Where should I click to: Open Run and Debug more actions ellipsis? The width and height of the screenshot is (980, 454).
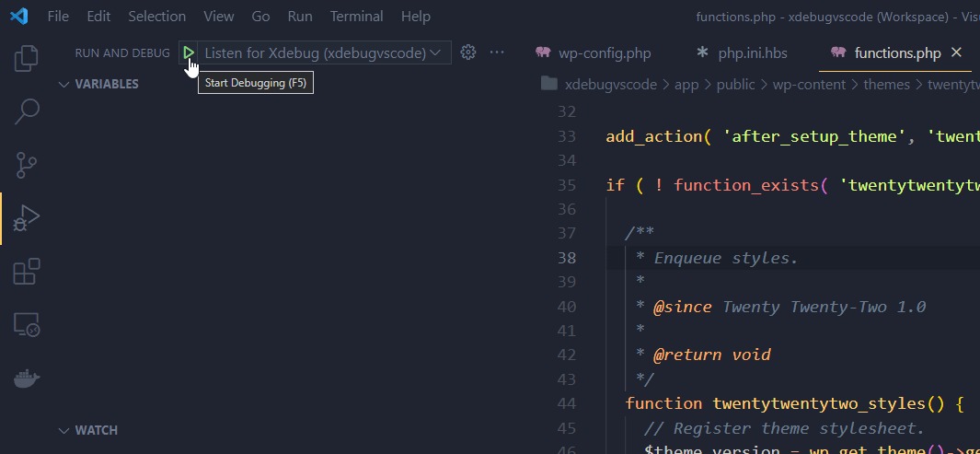pyautogui.click(x=497, y=52)
